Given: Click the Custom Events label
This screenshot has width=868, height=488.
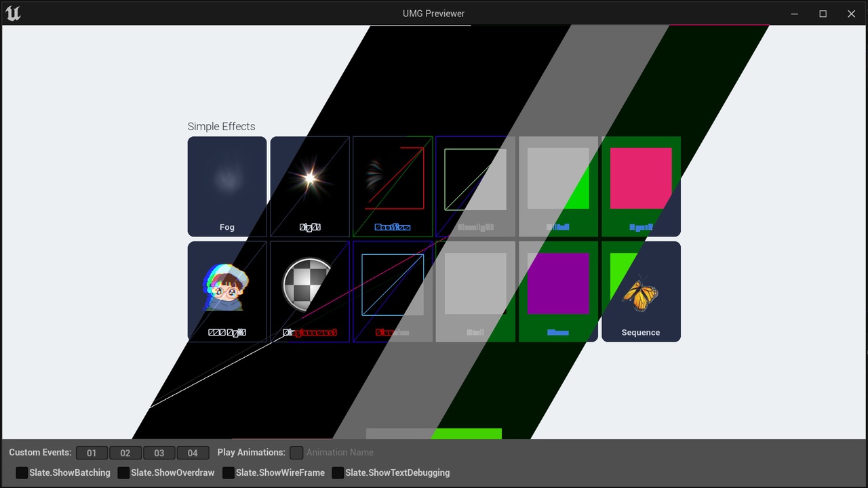Looking at the screenshot, I should 40,452.
